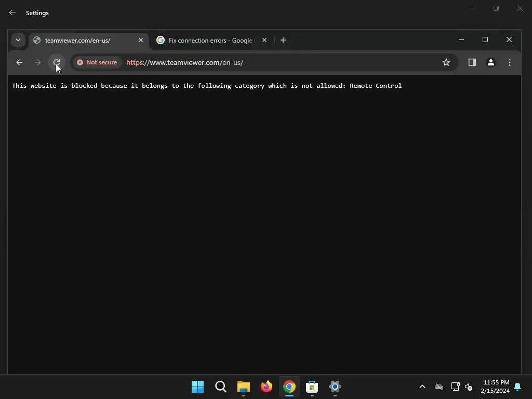Open the Chrome profile avatar menu
The width and height of the screenshot is (532, 399).
[490, 62]
